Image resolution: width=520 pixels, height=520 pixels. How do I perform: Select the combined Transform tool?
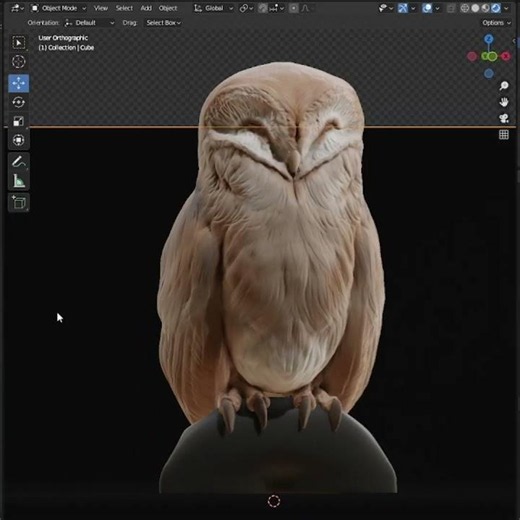pos(18,140)
